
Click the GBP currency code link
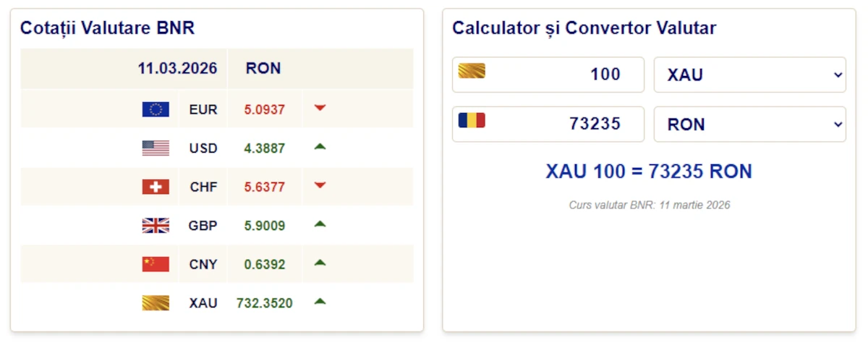coord(203,226)
